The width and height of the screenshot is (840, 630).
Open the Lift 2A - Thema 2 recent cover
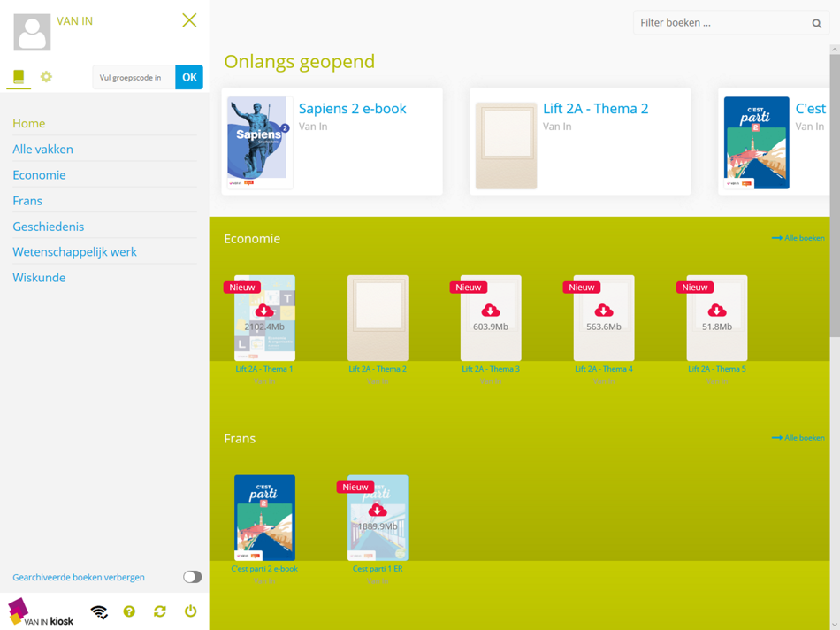point(507,146)
